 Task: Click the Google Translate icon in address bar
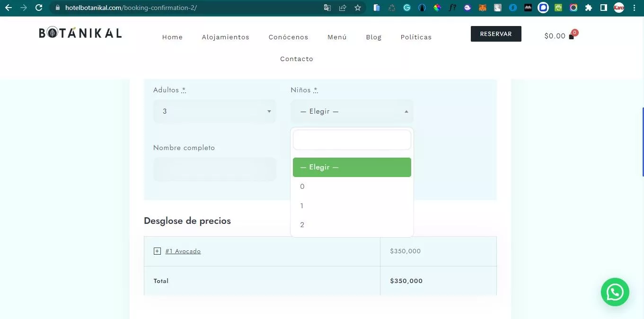327,8
